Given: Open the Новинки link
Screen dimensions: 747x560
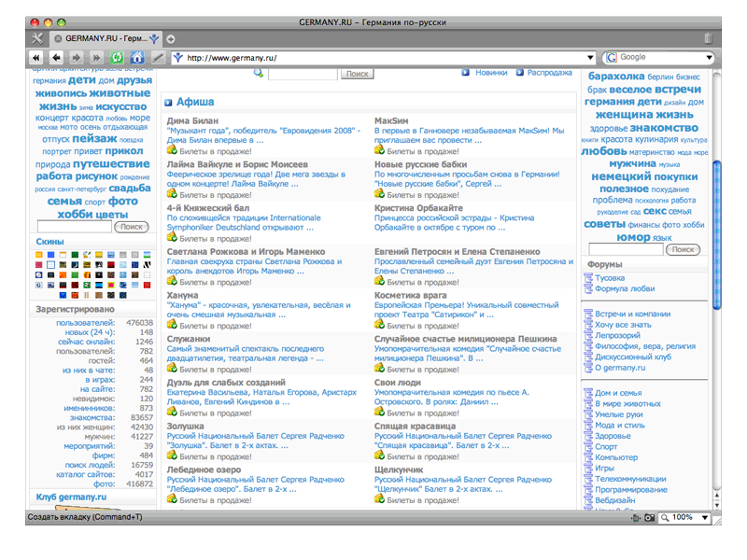Looking at the screenshot, I should 491,73.
